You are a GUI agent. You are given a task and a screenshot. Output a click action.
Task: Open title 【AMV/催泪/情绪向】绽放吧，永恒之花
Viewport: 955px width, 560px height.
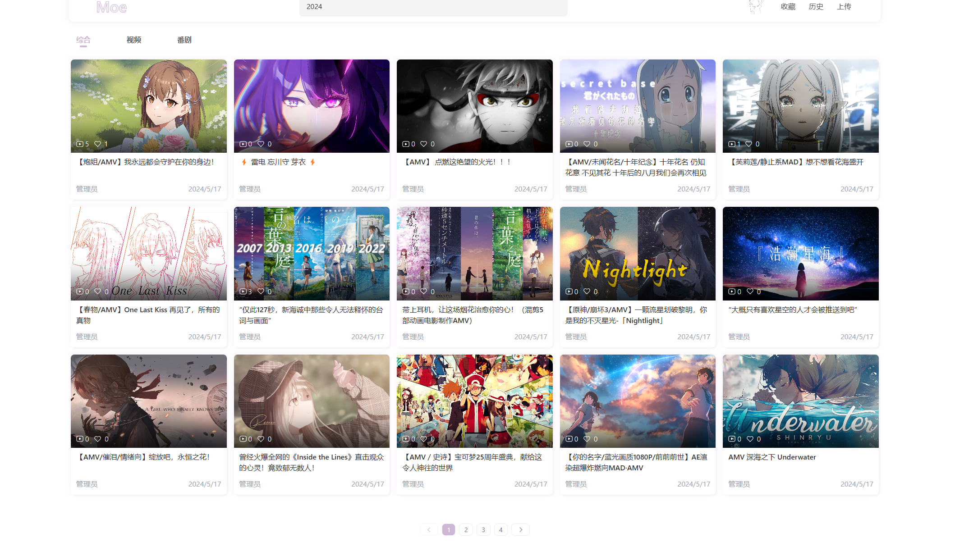pos(143,457)
